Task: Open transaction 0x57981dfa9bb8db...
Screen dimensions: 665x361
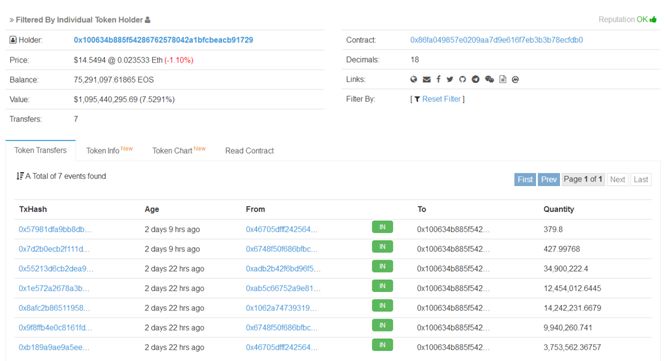Action: pos(55,229)
